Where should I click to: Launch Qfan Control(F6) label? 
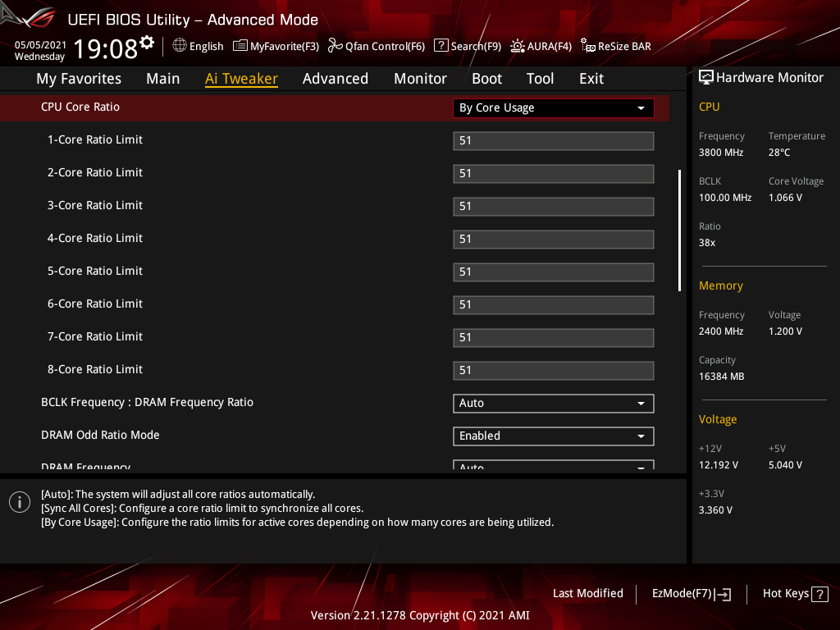[386, 47]
